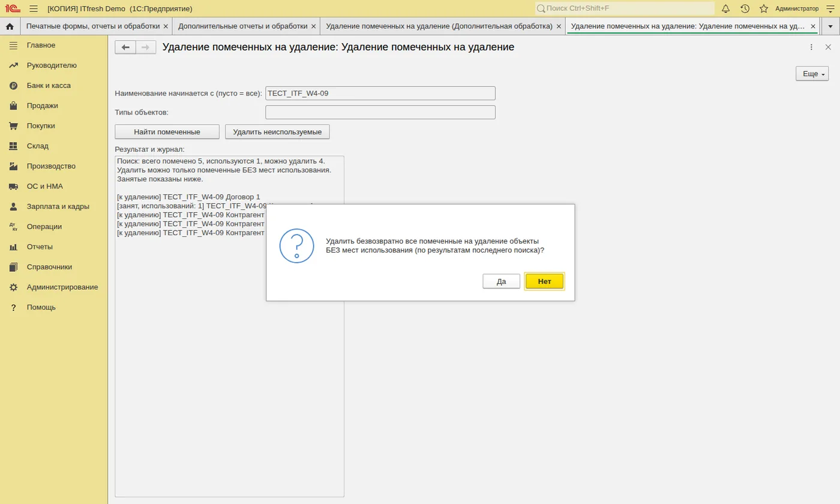Switch to Дополнительные отчеты и обработки tab
840x504 pixels.
click(x=243, y=26)
